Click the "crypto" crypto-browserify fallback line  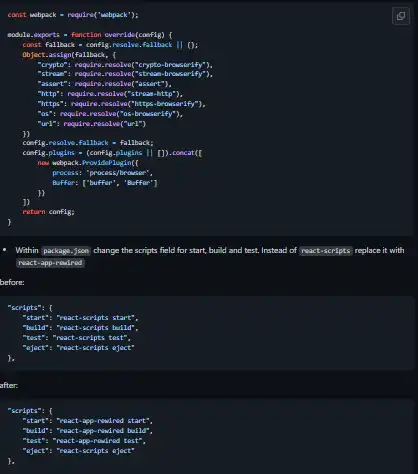tap(125, 65)
